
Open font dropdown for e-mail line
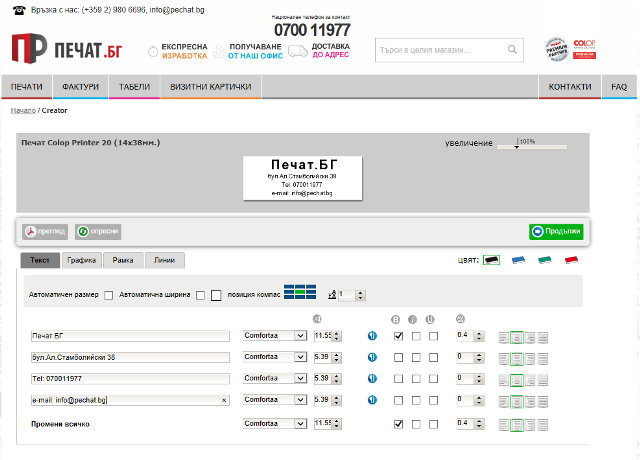tap(275, 400)
